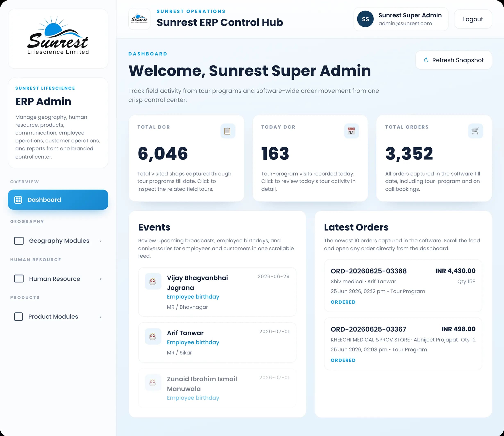Open Geography Modules in sidebar

(x=58, y=241)
